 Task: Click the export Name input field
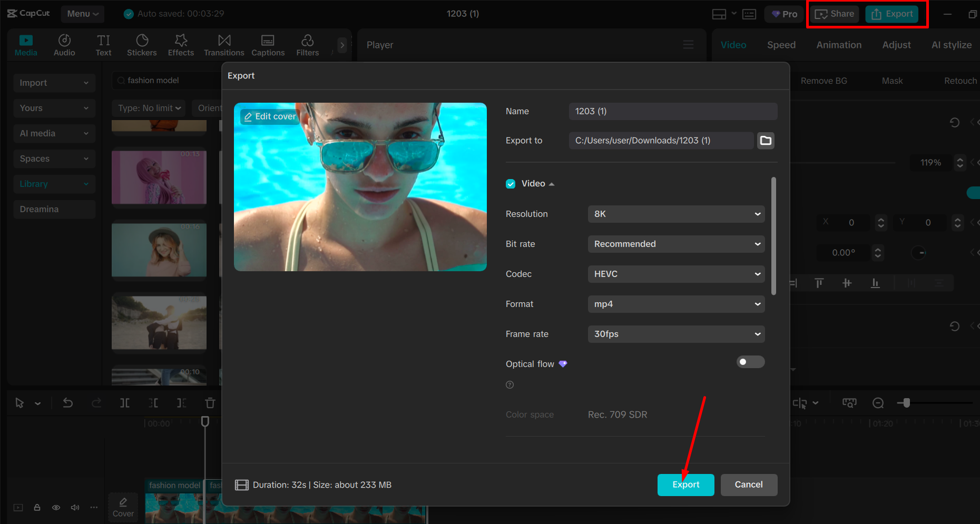[673, 111]
